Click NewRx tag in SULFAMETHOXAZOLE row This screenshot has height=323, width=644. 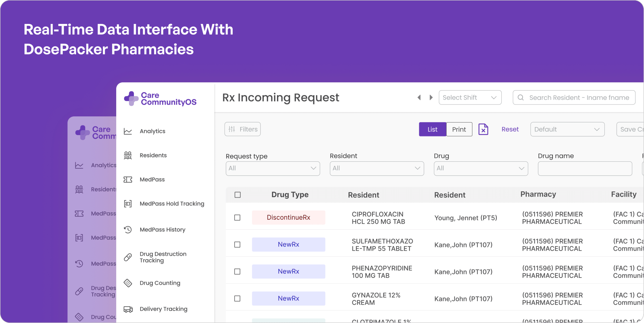[289, 244]
